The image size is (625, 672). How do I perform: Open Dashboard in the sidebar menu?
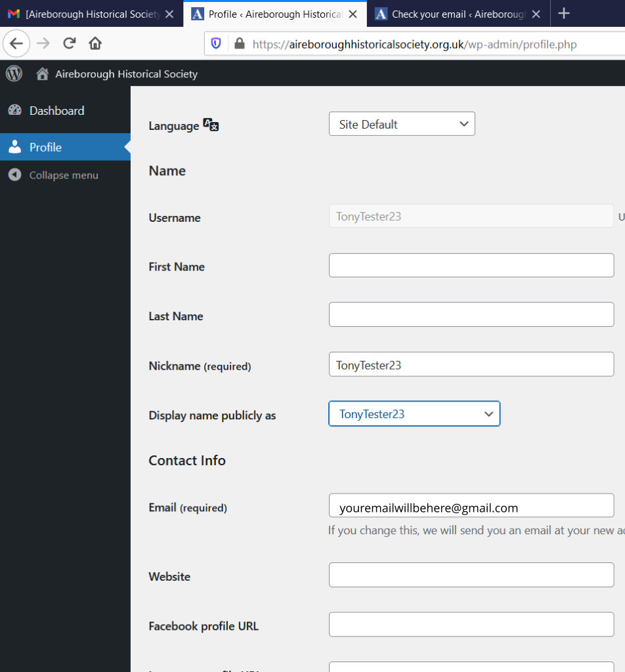(56, 111)
